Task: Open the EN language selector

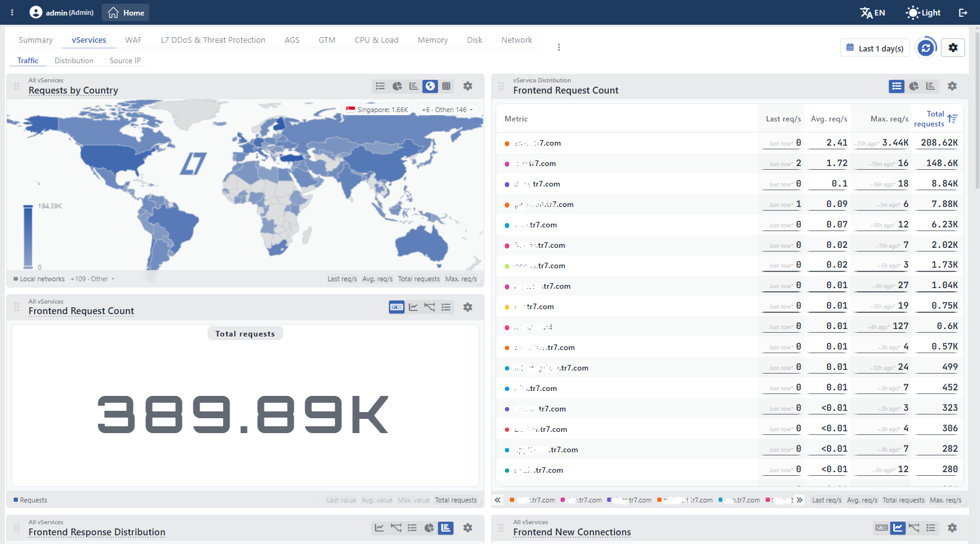Action: pyautogui.click(x=872, y=12)
